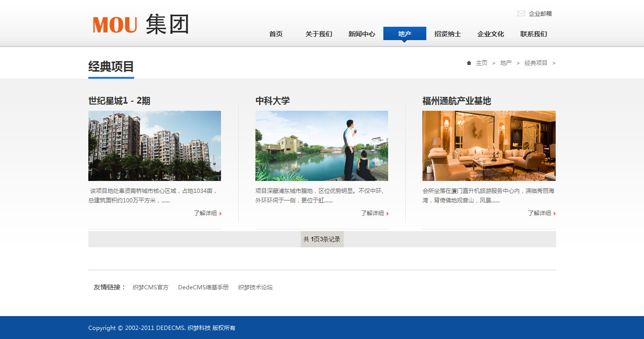Screen dimensions: 644x339
Task: Navigate to 联系我们 page
Action: [534, 34]
